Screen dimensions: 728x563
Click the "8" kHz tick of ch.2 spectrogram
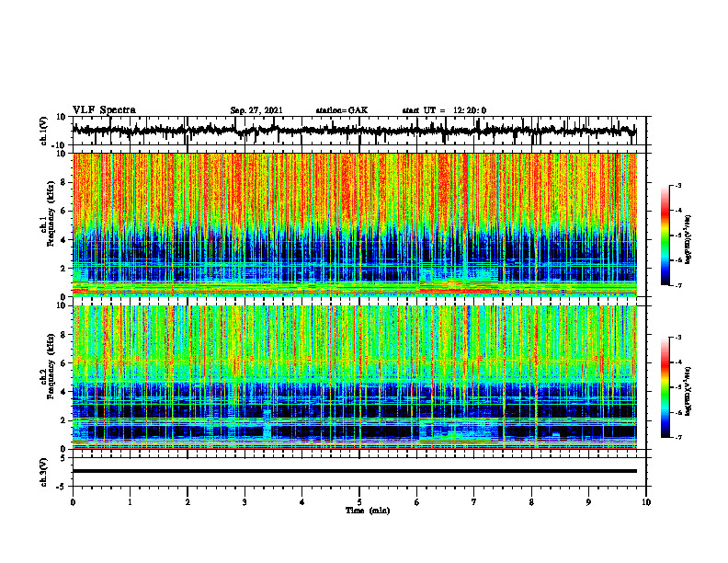point(64,335)
